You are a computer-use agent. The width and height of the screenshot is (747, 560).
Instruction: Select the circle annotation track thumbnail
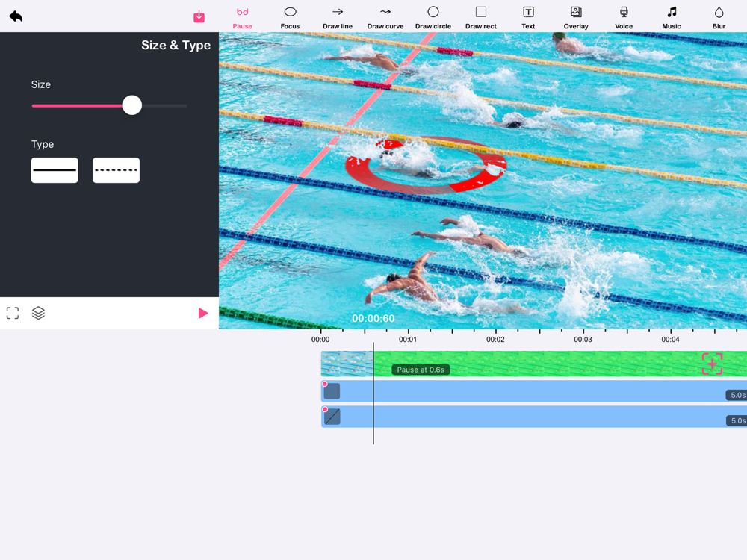click(332, 391)
